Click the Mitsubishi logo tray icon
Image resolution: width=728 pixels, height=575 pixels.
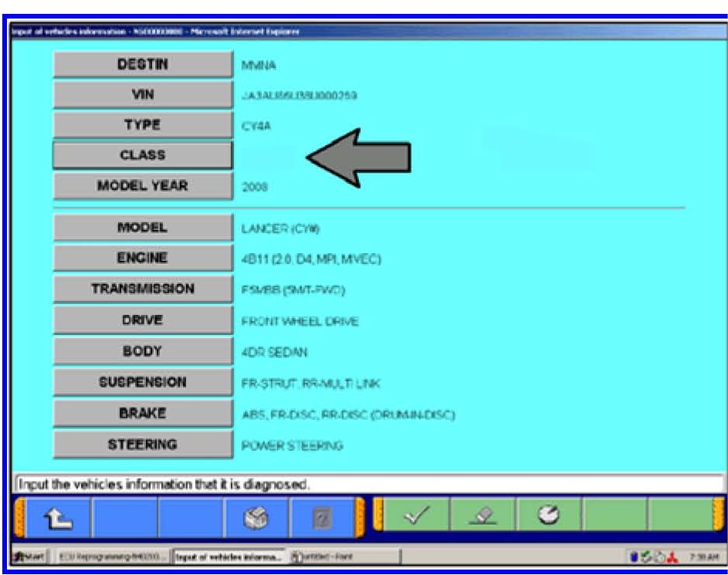672,557
